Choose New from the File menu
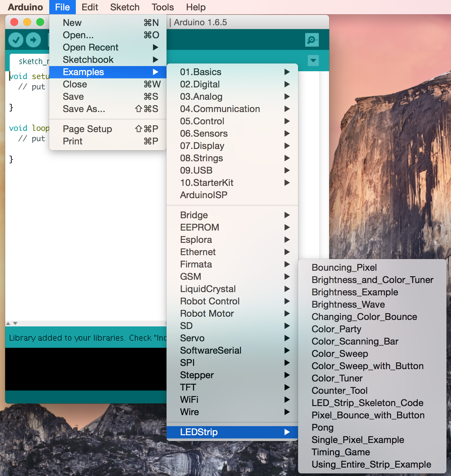 [x=108, y=23]
